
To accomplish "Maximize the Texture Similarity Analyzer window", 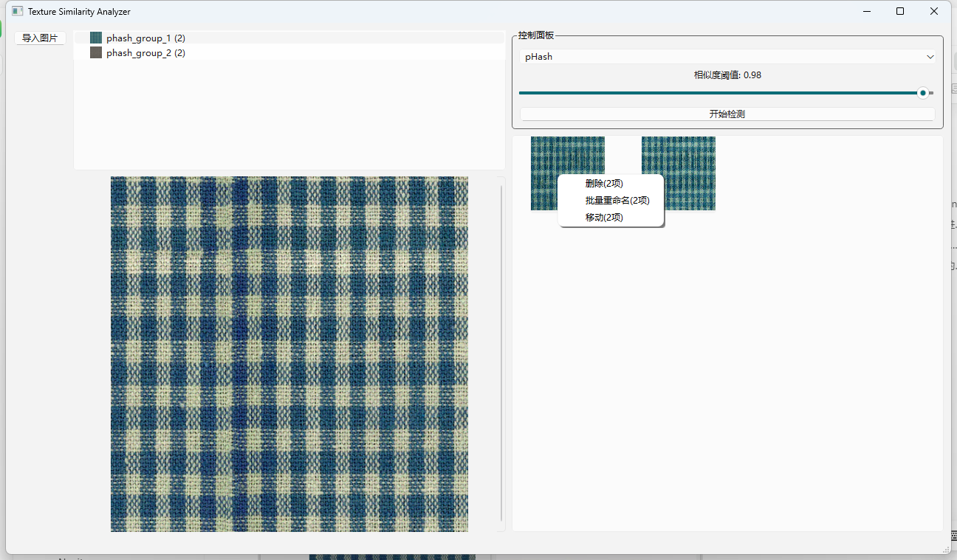I will (x=900, y=12).
